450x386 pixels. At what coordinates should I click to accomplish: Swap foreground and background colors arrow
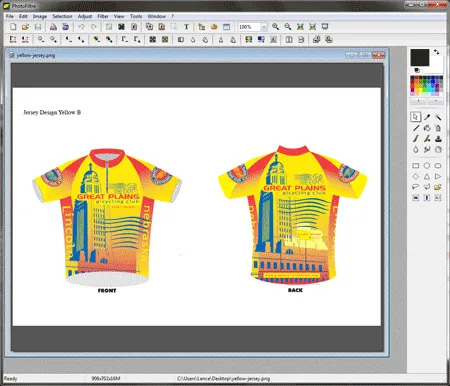436,52
